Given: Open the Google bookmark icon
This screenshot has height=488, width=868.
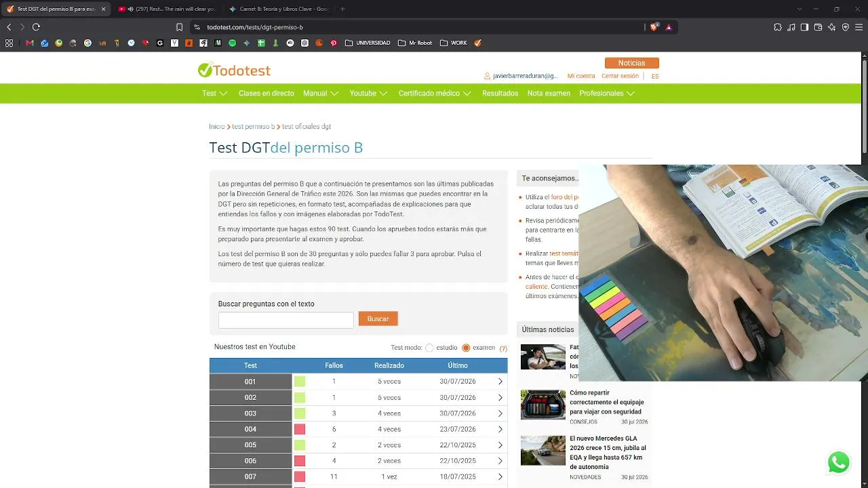Looking at the screenshot, I should pyautogui.click(x=87, y=43).
